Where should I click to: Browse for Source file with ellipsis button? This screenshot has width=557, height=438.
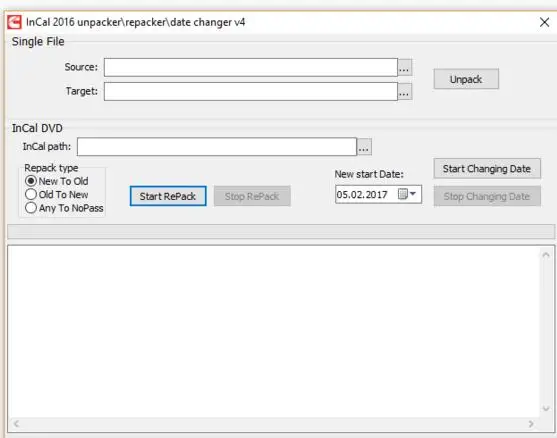click(405, 67)
